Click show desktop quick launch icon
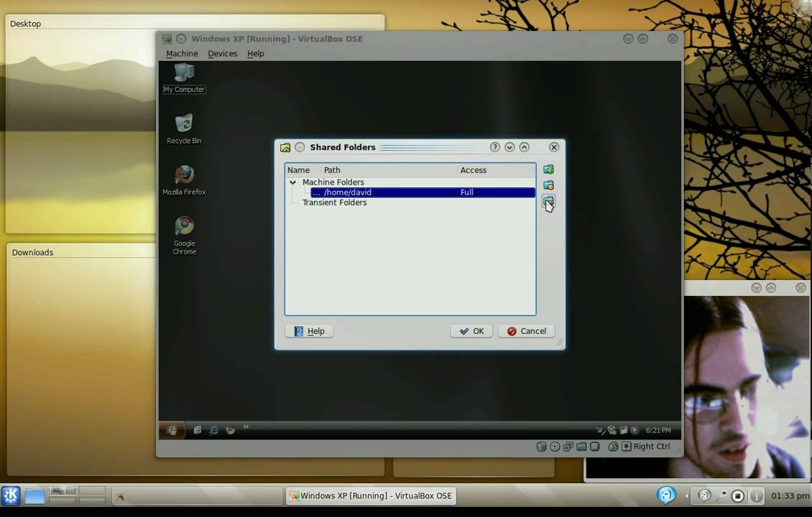812x517 pixels. [198, 430]
